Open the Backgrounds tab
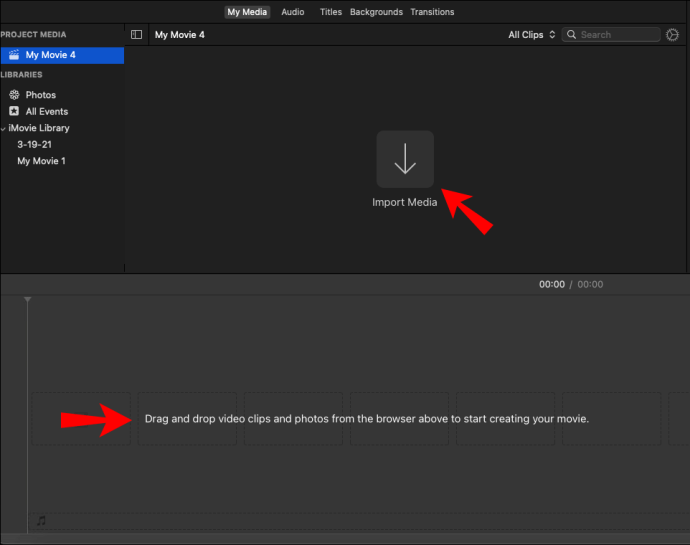Viewport: 690px width, 545px height. click(376, 12)
